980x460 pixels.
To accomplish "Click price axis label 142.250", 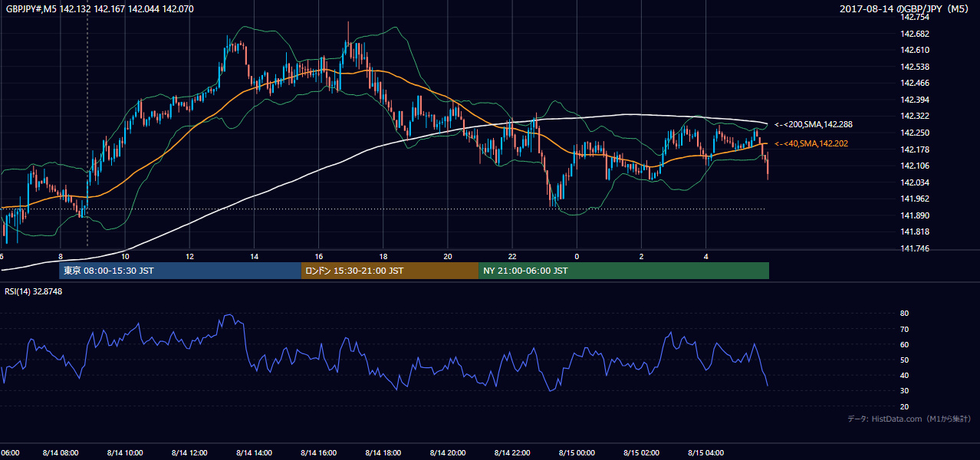I will pyautogui.click(x=914, y=133).
